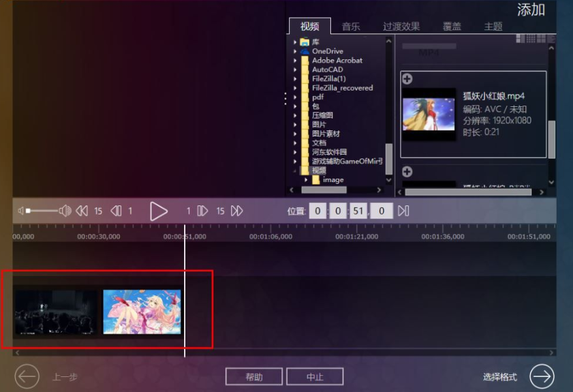Open the 主题 tab
Screen dimensions: 573x392
pyautogui.click(x=493, y=26)
